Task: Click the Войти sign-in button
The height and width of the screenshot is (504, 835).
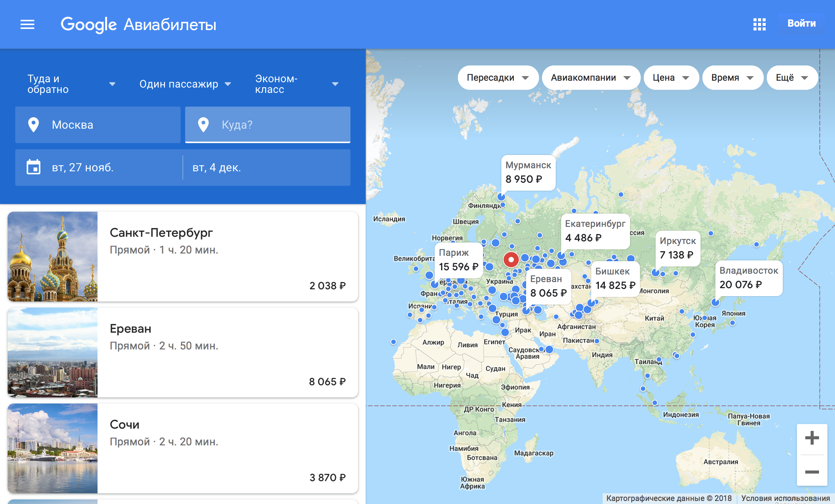Action: point(801,24)
